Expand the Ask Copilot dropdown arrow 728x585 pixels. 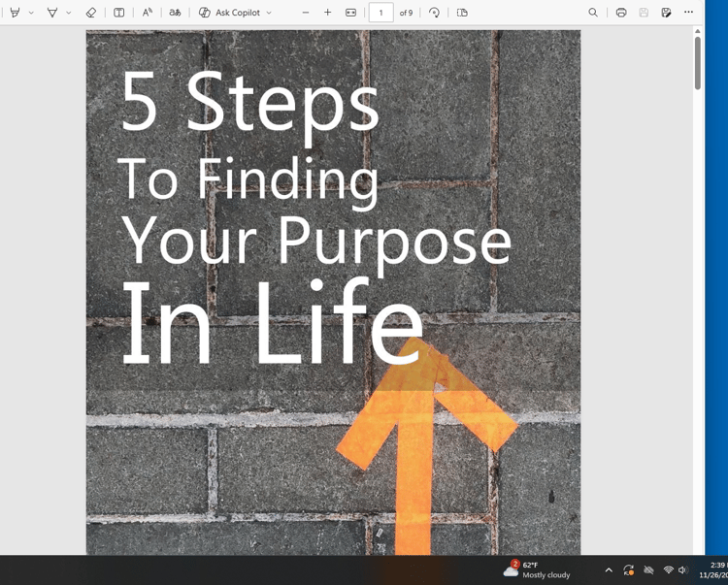tap(269, 13)
